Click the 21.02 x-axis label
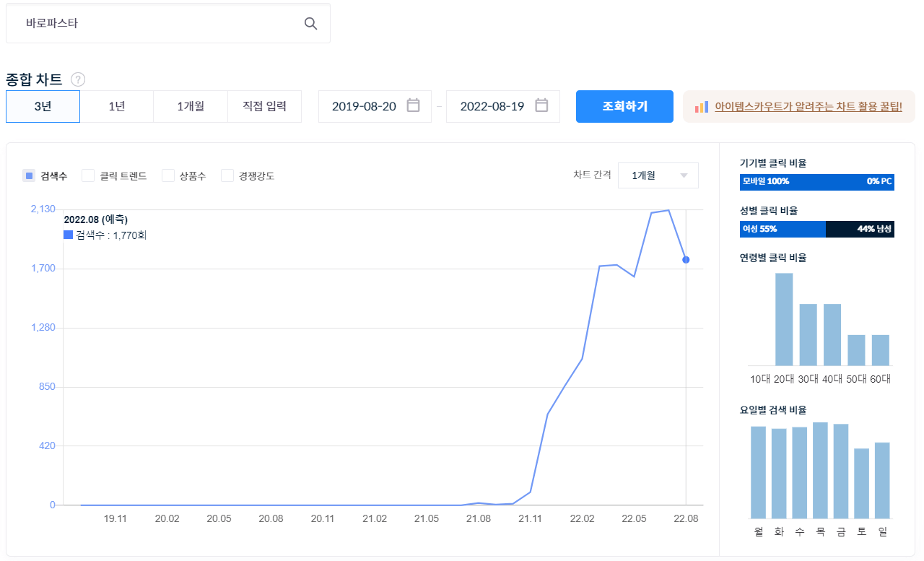 tap(375, 518)
